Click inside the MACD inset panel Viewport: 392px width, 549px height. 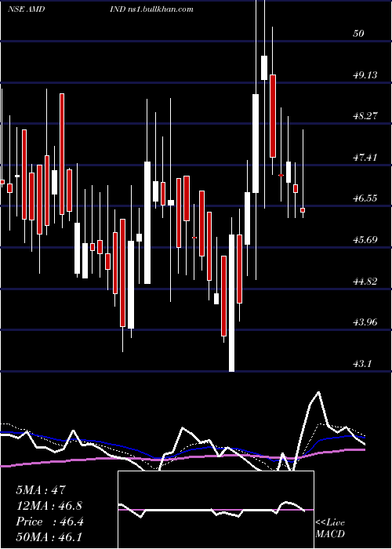tap(216, 510)
